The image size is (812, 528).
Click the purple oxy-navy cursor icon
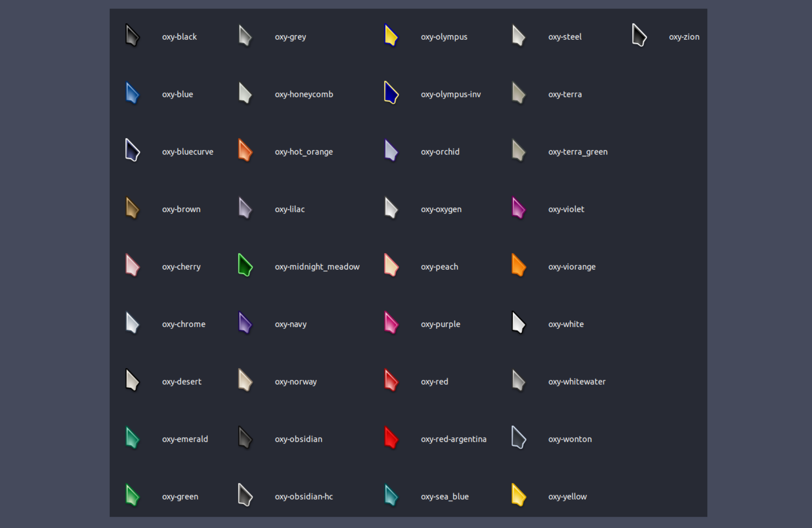[245, 323]
